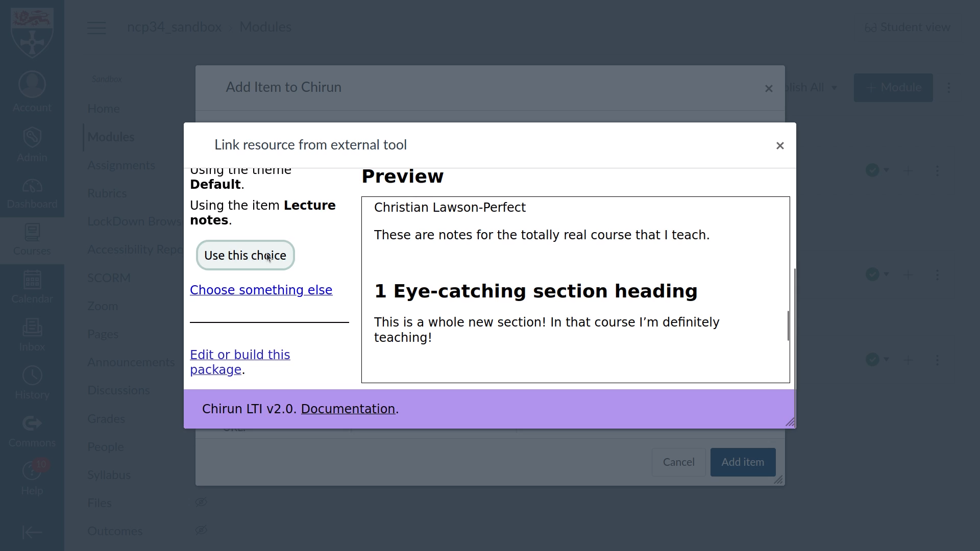Click hidden eye icon beside Files
This screenshot has height=551, width=980.
pyautogui.click(x=201, y=502)
